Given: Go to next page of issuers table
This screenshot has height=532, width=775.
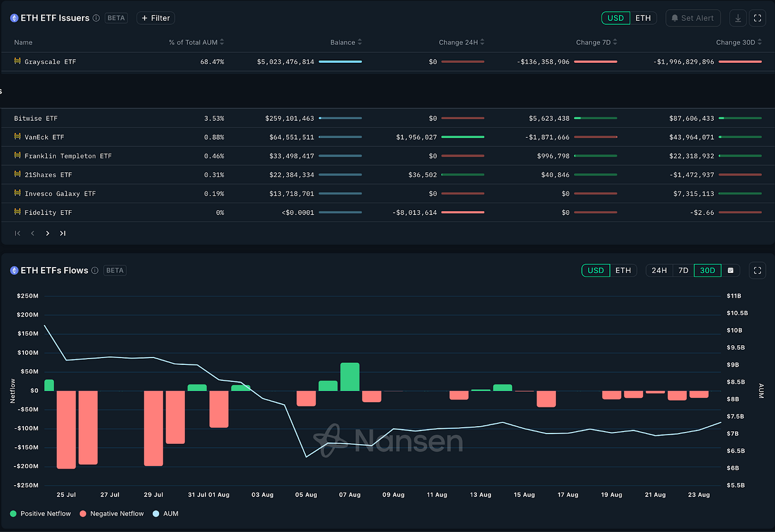Looking at the screenshot, I should click(x=47, y=233).
